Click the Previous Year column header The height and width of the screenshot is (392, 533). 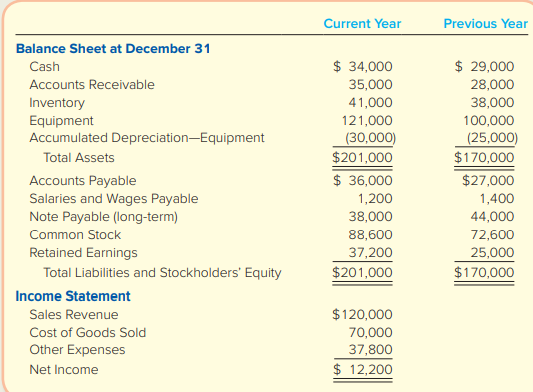pyautogui.click(x=486, y=24)
